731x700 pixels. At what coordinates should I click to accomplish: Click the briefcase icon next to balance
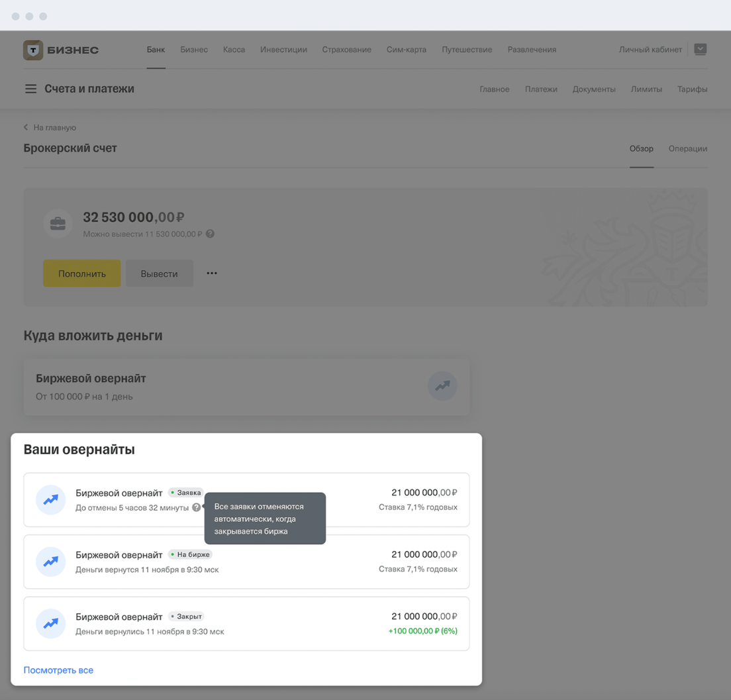pyautogui.click(x=58, y=224)
